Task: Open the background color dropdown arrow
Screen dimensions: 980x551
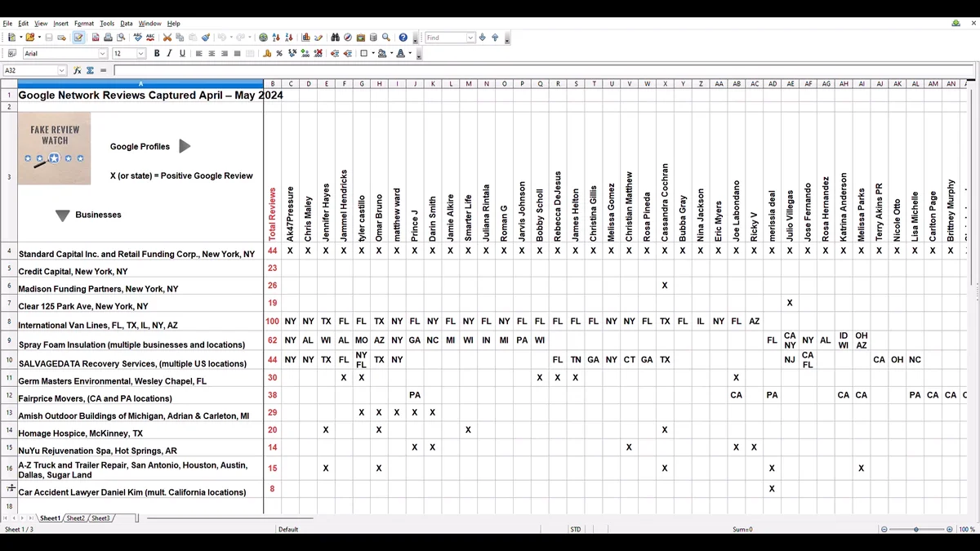Action: tap(393, 52)
